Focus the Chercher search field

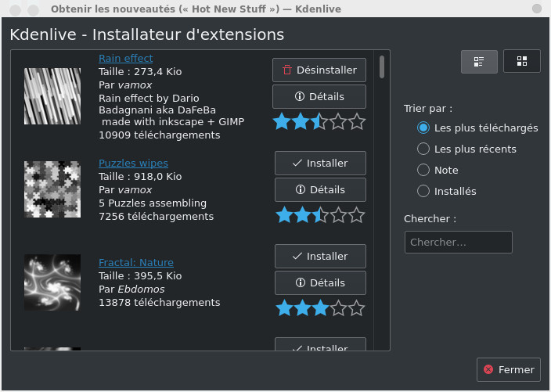[x=458, y=242]
